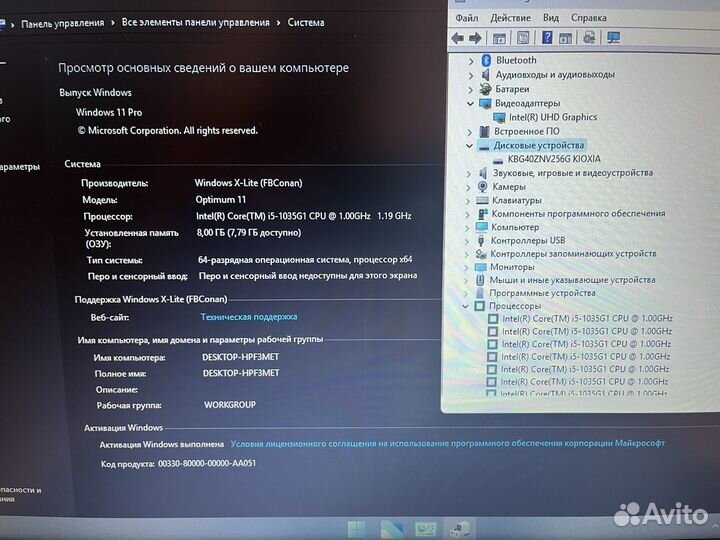Open the Действие menu

click(510, 18)
